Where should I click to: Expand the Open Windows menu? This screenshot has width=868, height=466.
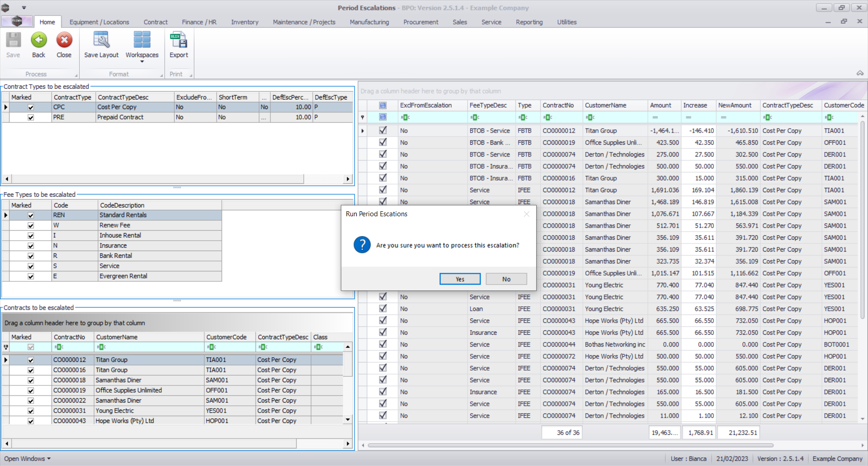27,458
